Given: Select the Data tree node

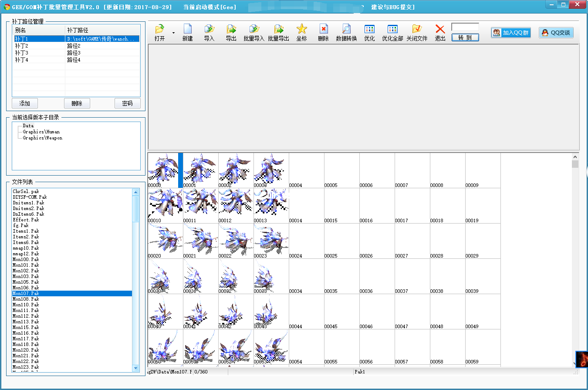Looking at the screenshot, I should [28, 125].
